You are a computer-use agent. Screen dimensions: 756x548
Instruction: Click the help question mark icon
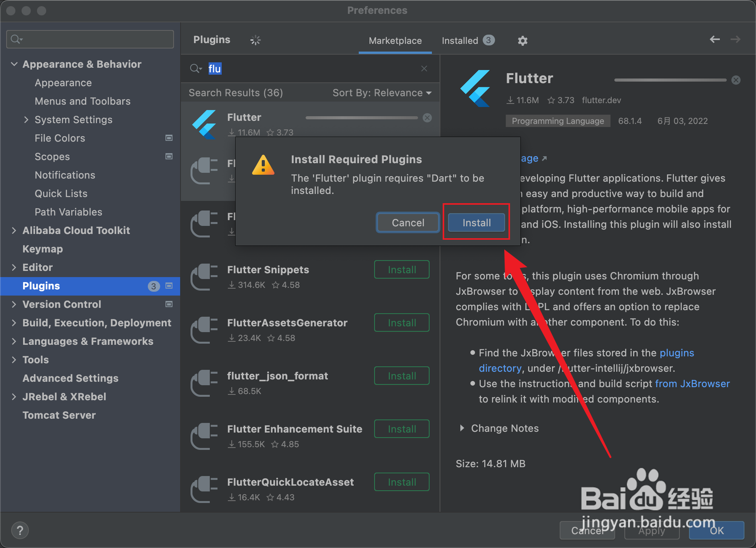20,530
